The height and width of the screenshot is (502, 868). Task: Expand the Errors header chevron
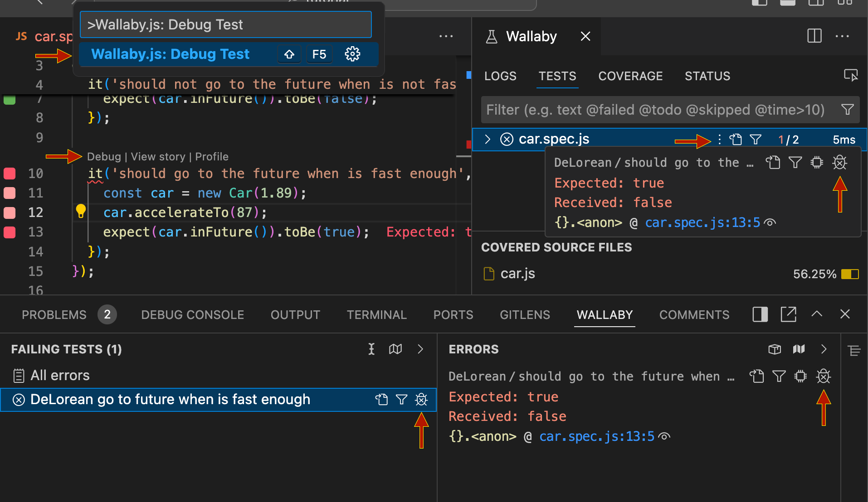[x=824, y=349]
